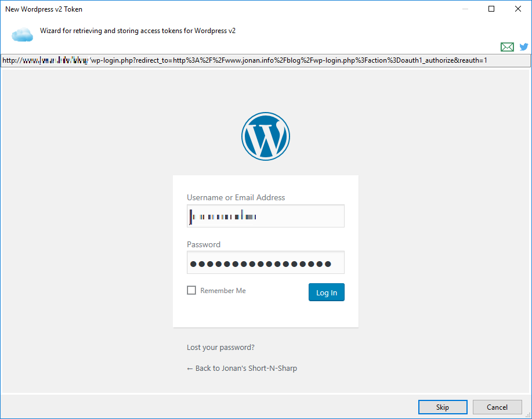This screenshot has height=419, width=532.
Task: Click the WordPress logo
Action: (266, 136)
